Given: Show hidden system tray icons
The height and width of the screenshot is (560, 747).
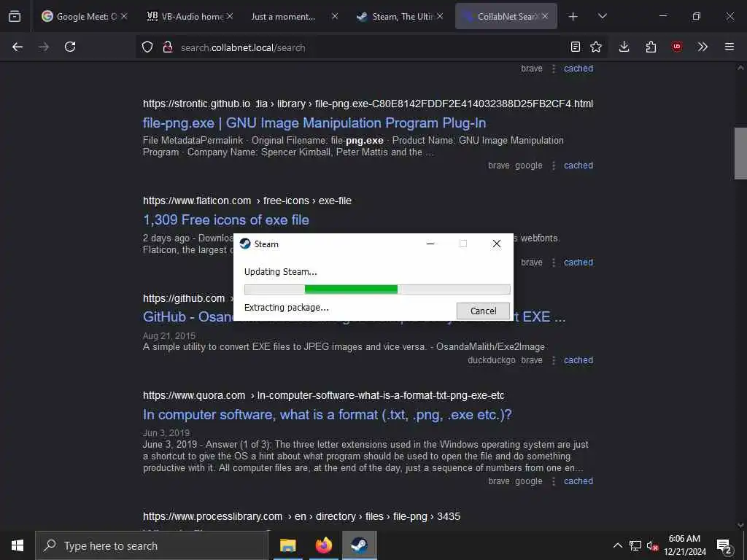Looking at the screenshot, I should coord(617,545).
